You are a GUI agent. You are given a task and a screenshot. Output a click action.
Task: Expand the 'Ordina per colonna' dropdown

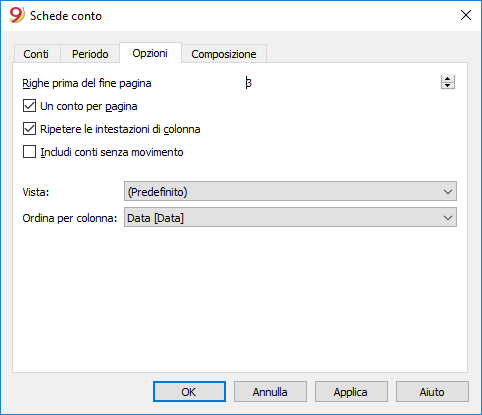(x=290, y=218)
